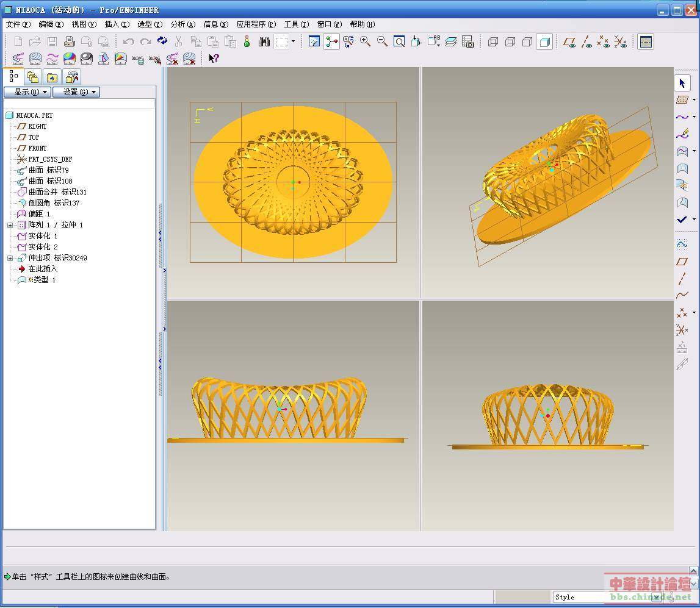
Task: Open the 显示 dropdown in model tree
Action: pyautogui.click(x=27, y=92)
